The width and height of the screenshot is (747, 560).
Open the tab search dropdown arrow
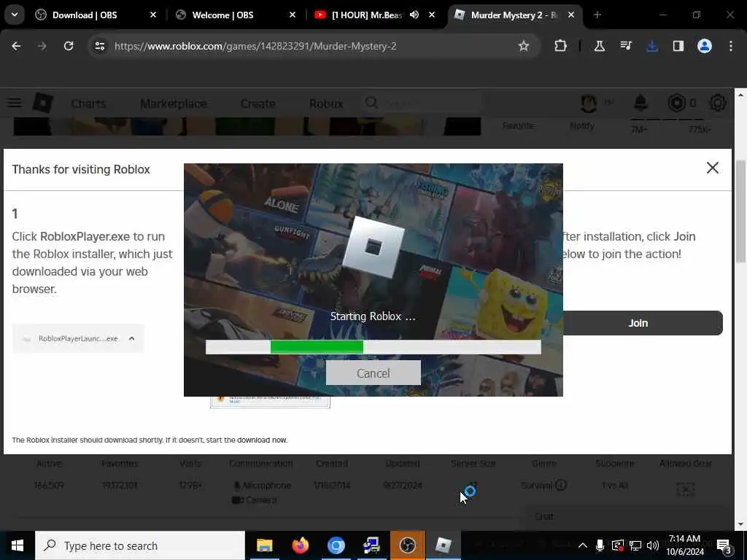(x=15, y=15)
